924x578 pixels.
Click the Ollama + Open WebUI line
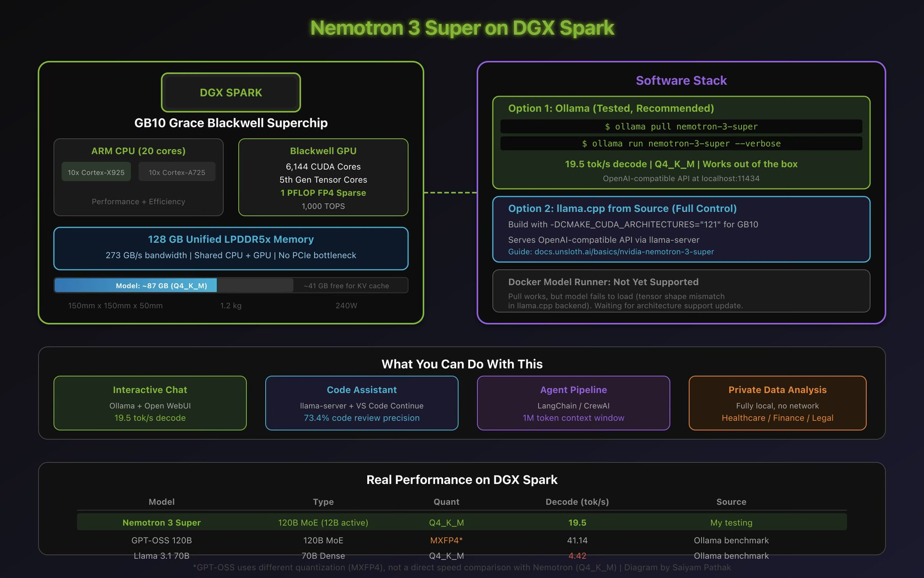(x=150, y=406)
